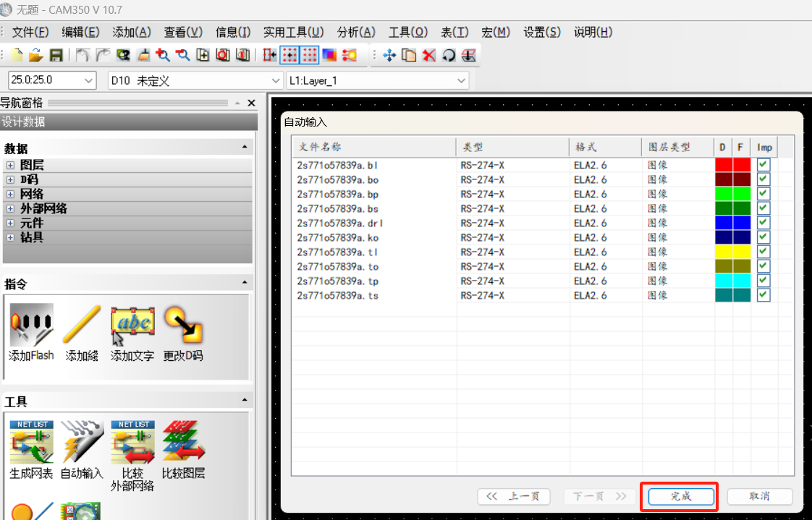The image size is (812, 520).
Task: Click the highlight toolbar icon
Action: (x=350, y=55)
